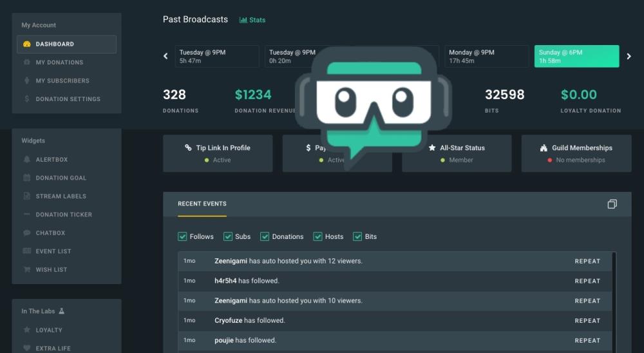Viewport: 644px width, 353px height.
Task: Click the Donation Goal calendar icon
Action: [26, 178]
